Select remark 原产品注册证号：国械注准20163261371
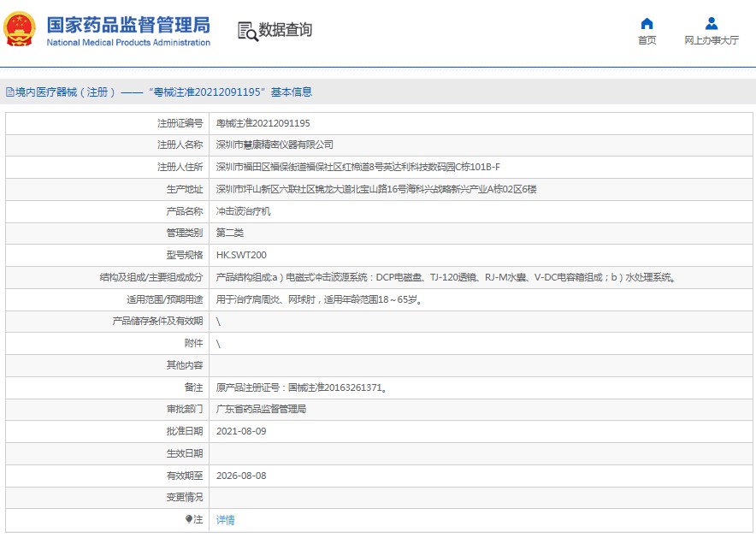The height and width of the screenshot is (538, 756). pyautogui.click(x=301, y=387)
